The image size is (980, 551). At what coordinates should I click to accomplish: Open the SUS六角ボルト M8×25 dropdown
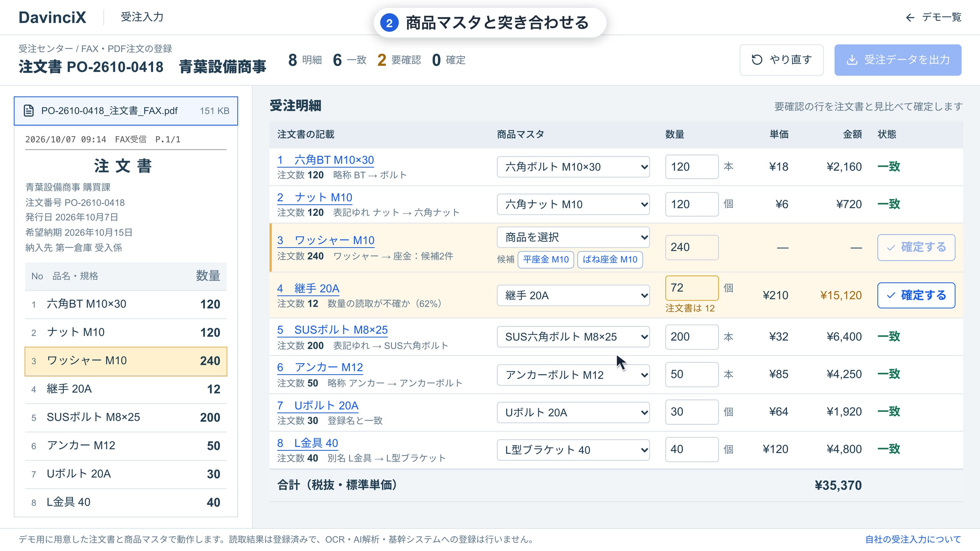[573, 337]
